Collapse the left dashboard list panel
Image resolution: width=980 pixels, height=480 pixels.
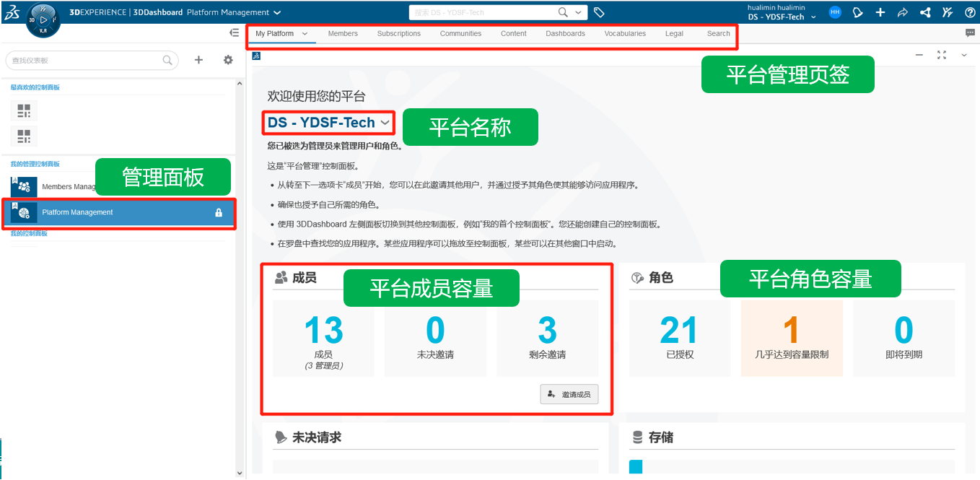point(234,32)
